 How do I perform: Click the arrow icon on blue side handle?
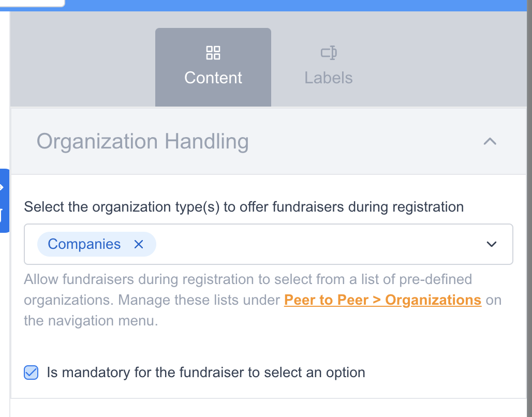coord(2,187)
